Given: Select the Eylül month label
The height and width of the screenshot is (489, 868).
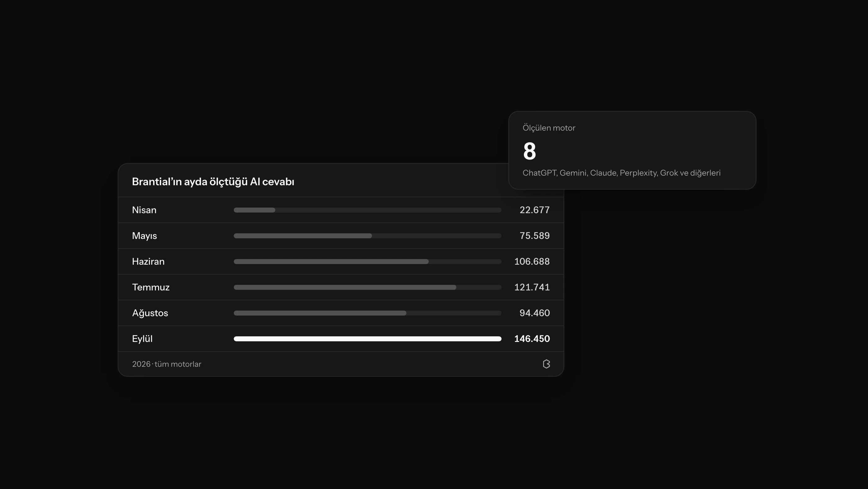Looking at the screenshot, I should tap(142, 339).
